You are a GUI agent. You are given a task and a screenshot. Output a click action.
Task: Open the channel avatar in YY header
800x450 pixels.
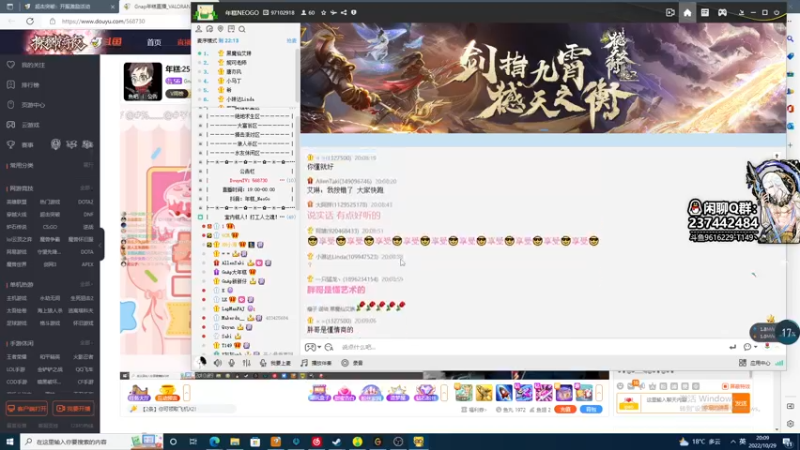[x=205, y=13]
